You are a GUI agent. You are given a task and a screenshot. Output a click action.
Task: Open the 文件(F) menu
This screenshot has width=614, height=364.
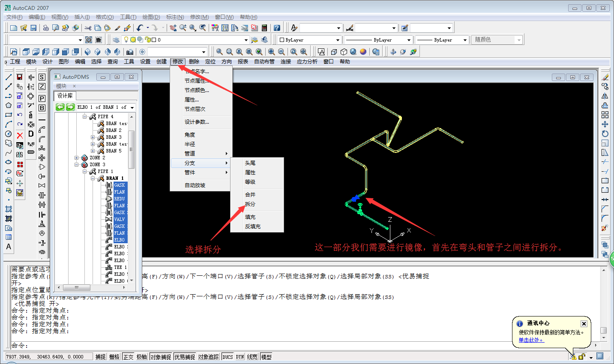coord(14,17)
